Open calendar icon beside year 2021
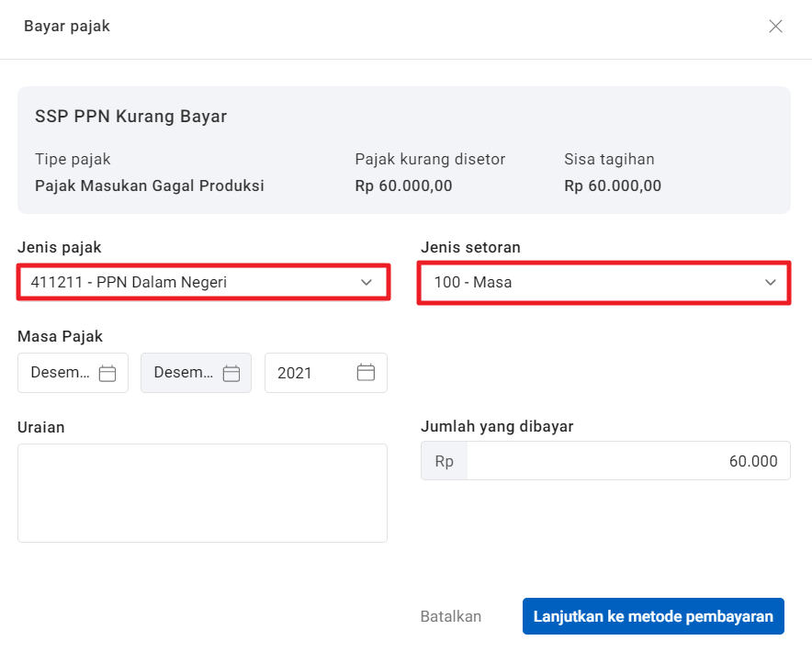Image resolution: width=812 pixels, height=652 pixels. pyautogui.click(x=366, y=372)
